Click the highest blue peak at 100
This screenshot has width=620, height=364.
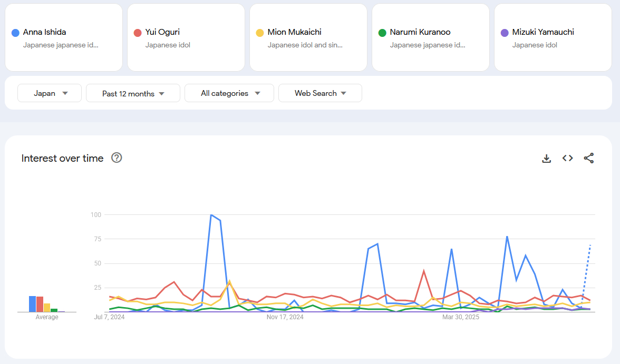[211, 215]
